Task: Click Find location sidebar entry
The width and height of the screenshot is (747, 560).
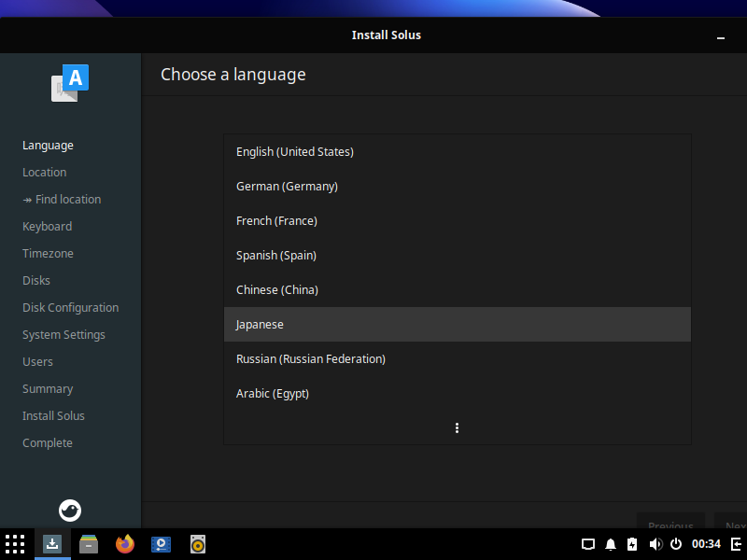Action: (62, 200)
